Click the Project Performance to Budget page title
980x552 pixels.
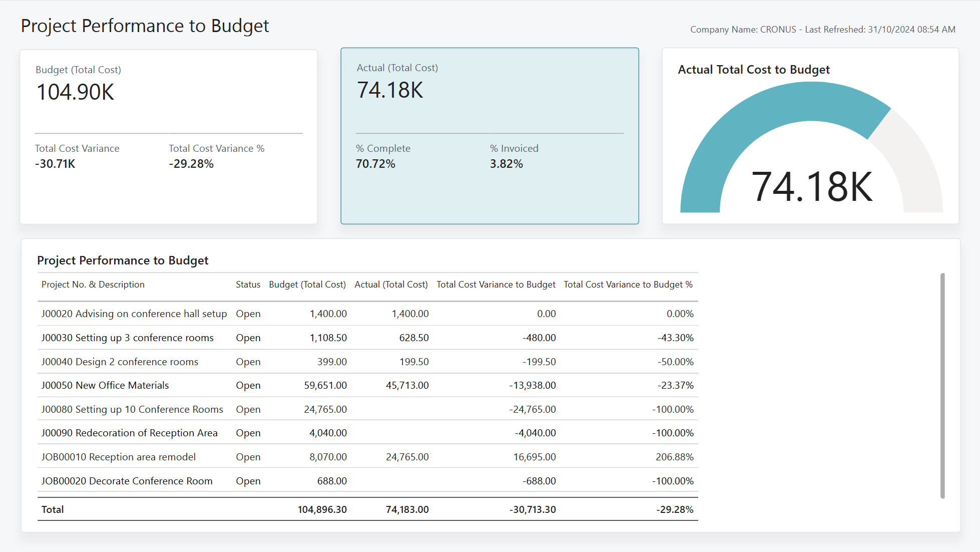click(145, 26)
